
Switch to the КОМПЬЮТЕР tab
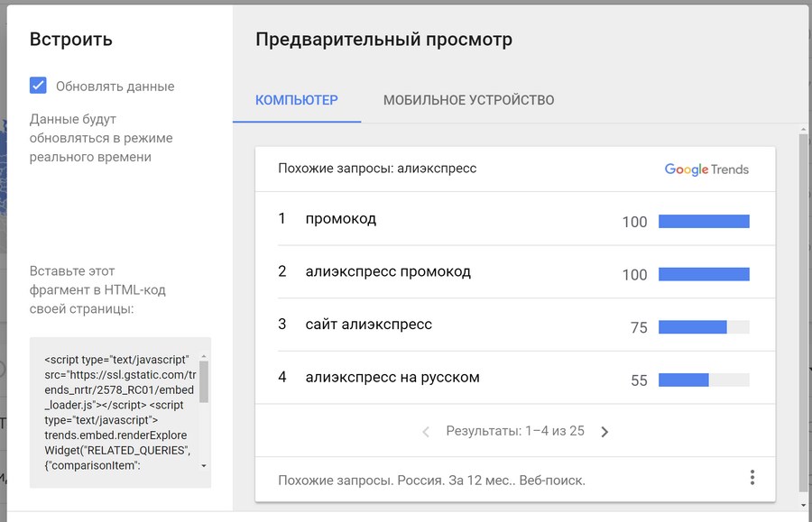tap(297, 100)
